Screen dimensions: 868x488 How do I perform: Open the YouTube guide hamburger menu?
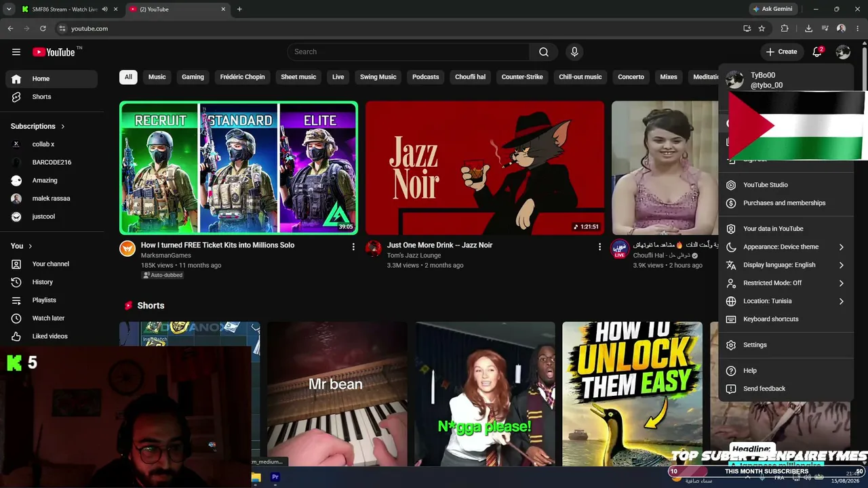pos(16,52)
